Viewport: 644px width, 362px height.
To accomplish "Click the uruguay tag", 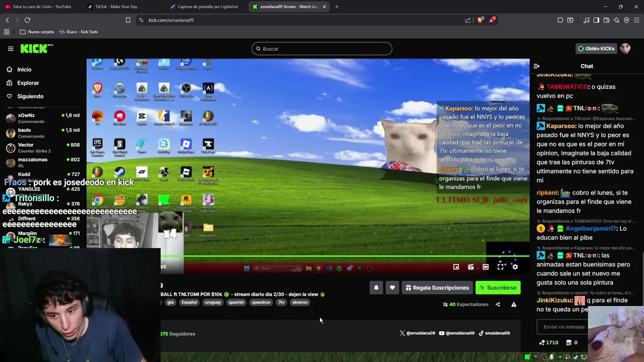I will coord(212,302).
